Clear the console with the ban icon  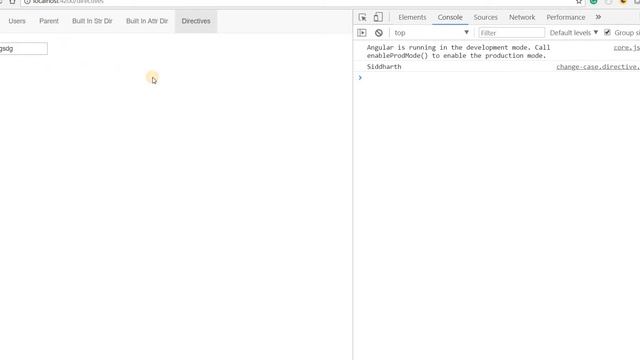click(x=379, y=33)
